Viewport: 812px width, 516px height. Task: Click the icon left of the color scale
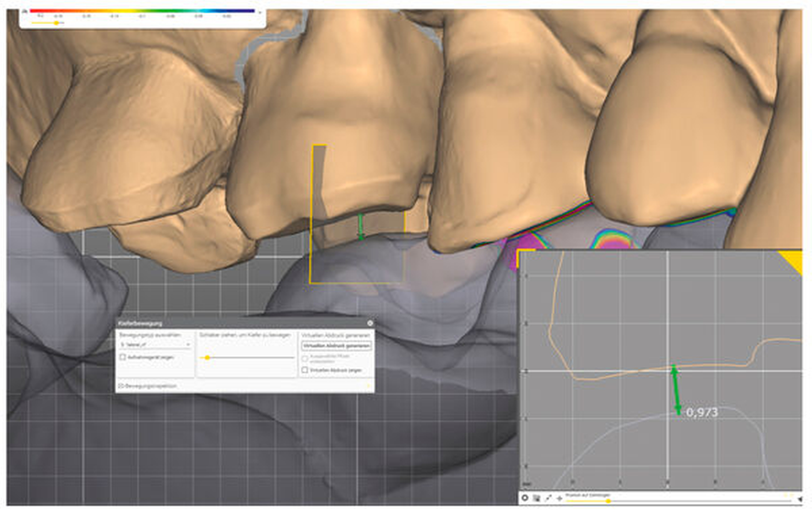pos(25,12)
